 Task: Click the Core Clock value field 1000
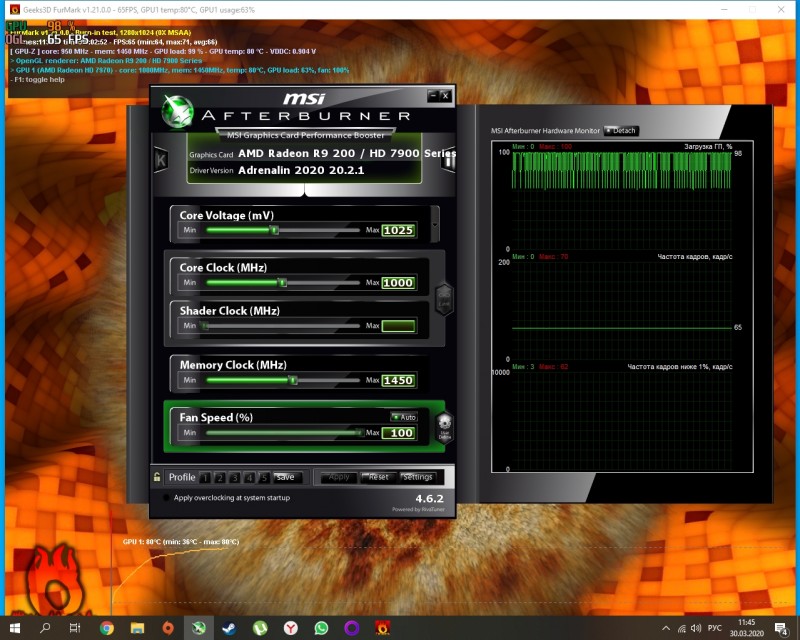coord(398,283)
